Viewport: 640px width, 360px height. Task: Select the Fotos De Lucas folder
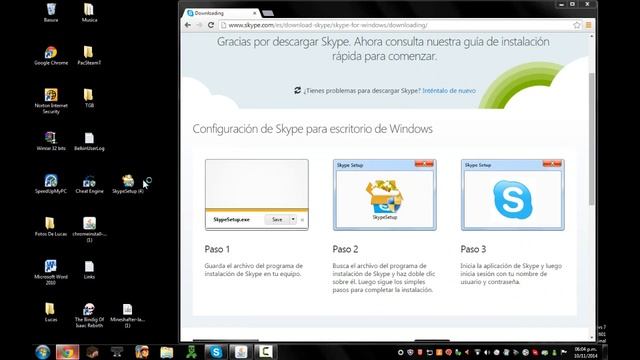51,227
